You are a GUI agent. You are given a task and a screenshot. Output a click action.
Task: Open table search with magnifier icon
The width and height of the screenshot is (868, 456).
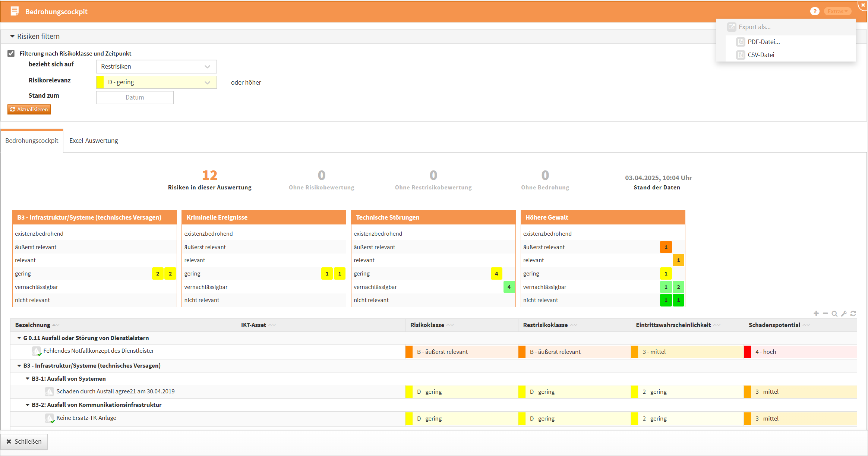click(834, 314)
